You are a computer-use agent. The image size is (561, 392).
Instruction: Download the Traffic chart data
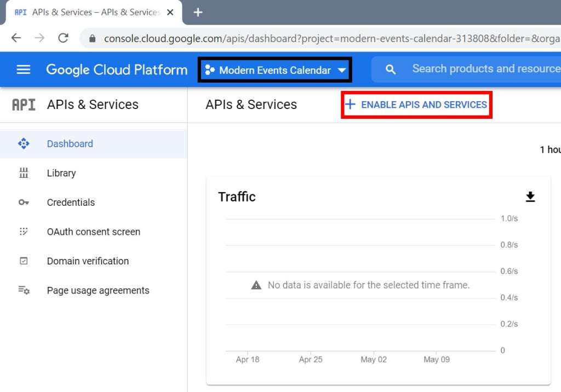click(x=530, y=197)
